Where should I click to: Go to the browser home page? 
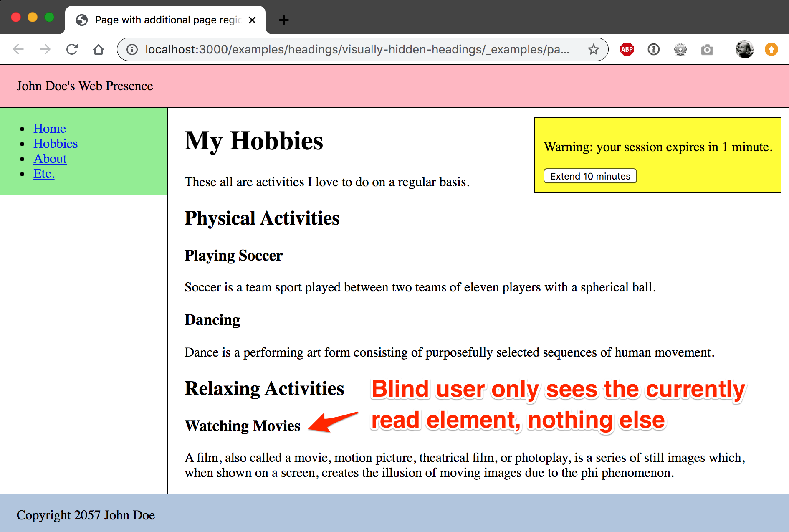(99, 50)
